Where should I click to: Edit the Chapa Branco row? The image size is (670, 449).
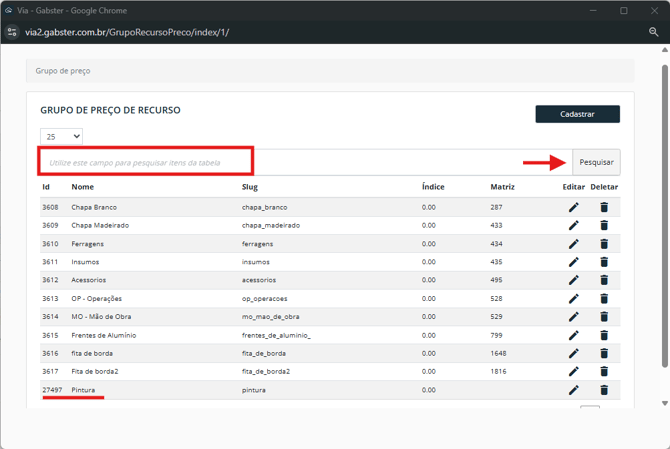tap(574, 207)
